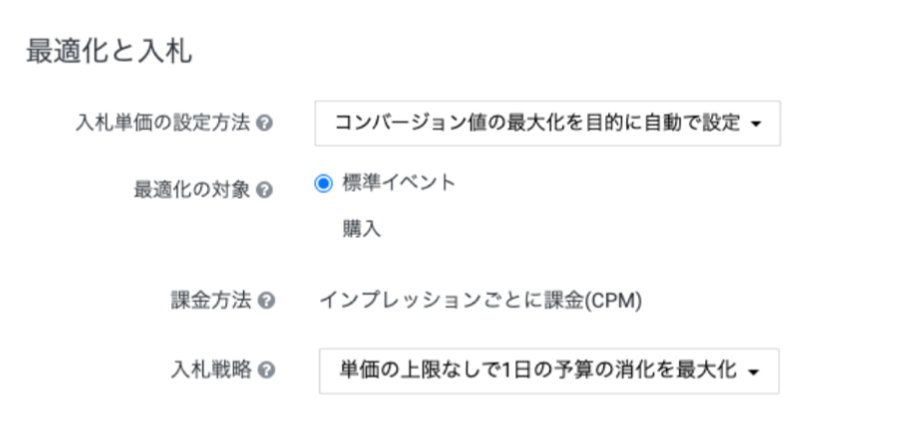
Task: Click the caret arrow on 入札戦略 dropdown
Action: click(753, 371)
